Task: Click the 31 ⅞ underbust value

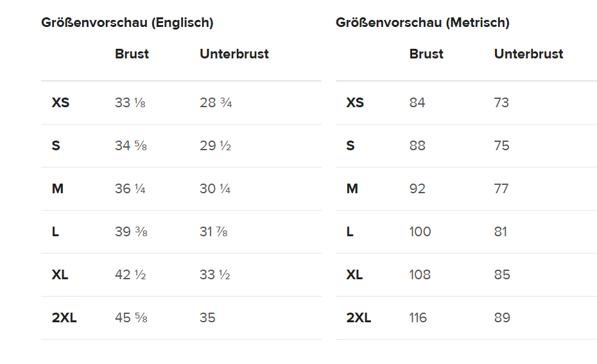Action: [x=213, y=232]
